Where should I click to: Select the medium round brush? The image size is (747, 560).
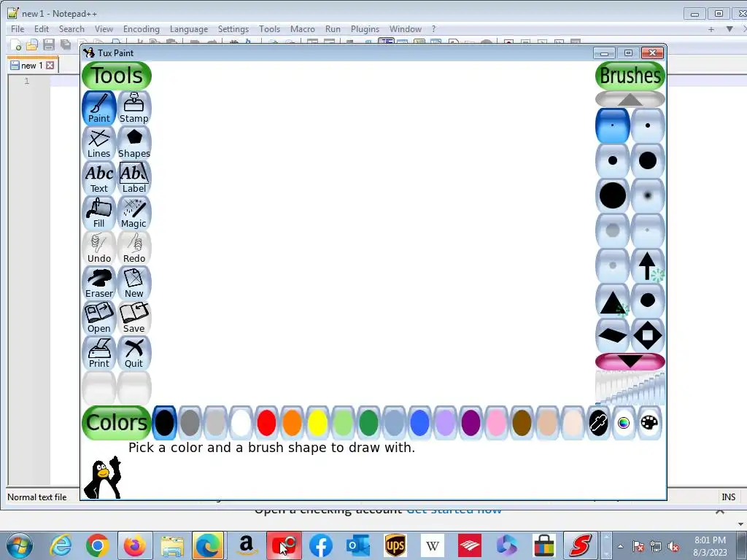click(x=613, y=160)
